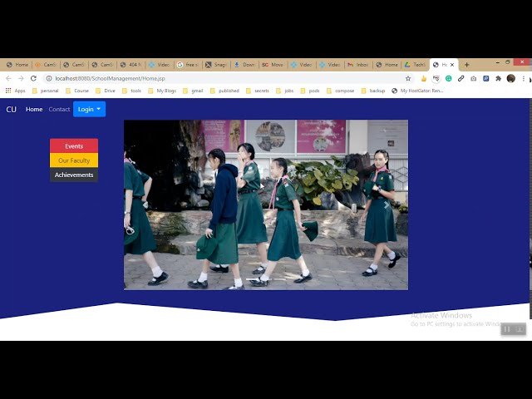Bookmark this page with the star
Screen dimensions: 532x399
[408, 78]
